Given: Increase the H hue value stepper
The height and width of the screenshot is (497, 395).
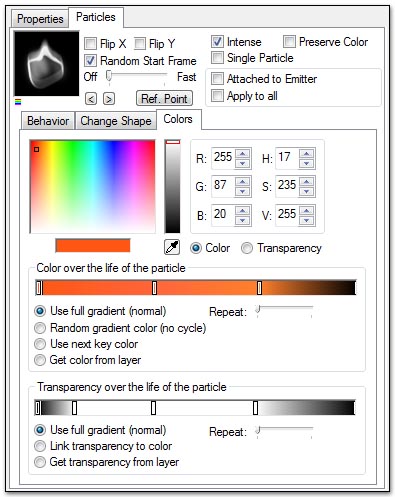Looking at the screenshot, I should 307,154.
